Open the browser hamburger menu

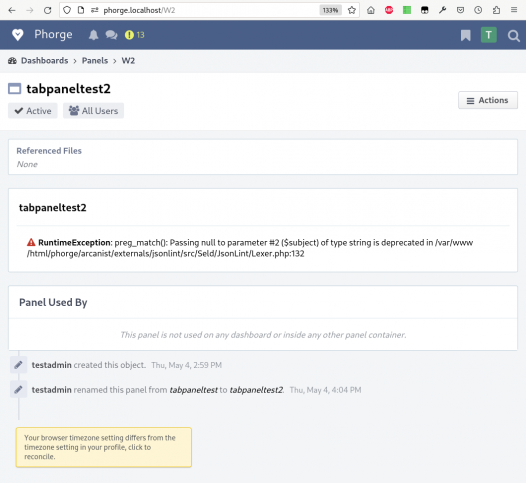point(514,10)
